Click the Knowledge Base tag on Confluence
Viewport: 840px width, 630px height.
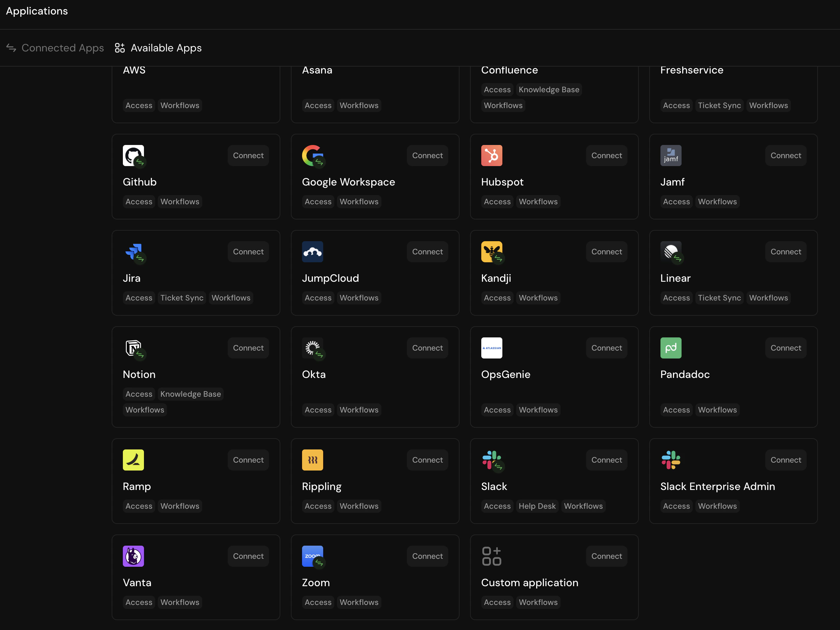[549, 89]
